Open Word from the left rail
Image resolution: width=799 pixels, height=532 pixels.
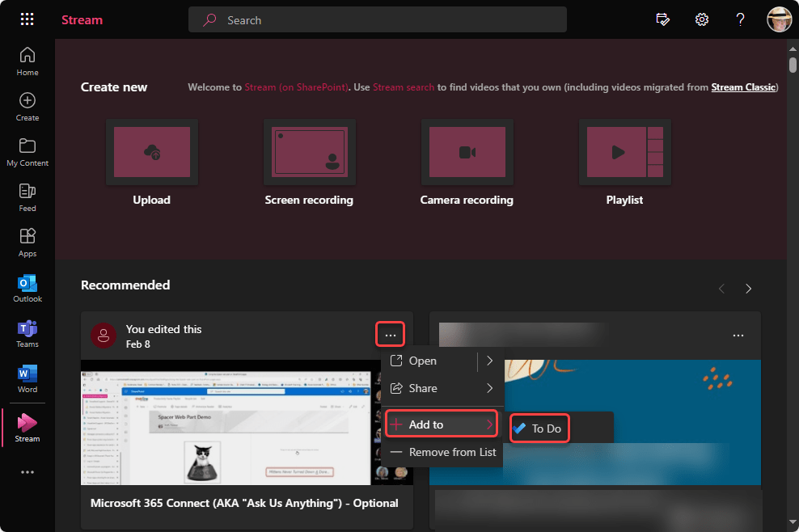click(27, 378)
